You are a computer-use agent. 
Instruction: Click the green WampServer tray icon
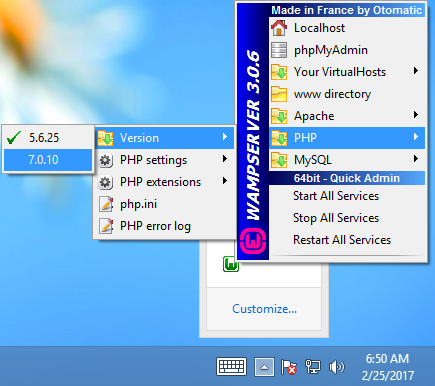click(231, 265)
